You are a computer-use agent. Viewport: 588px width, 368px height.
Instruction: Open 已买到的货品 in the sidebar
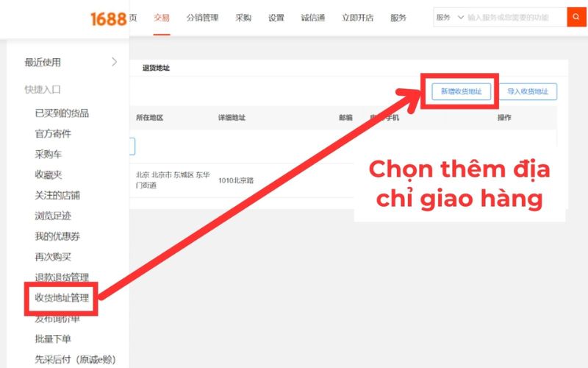pos(62,113)
